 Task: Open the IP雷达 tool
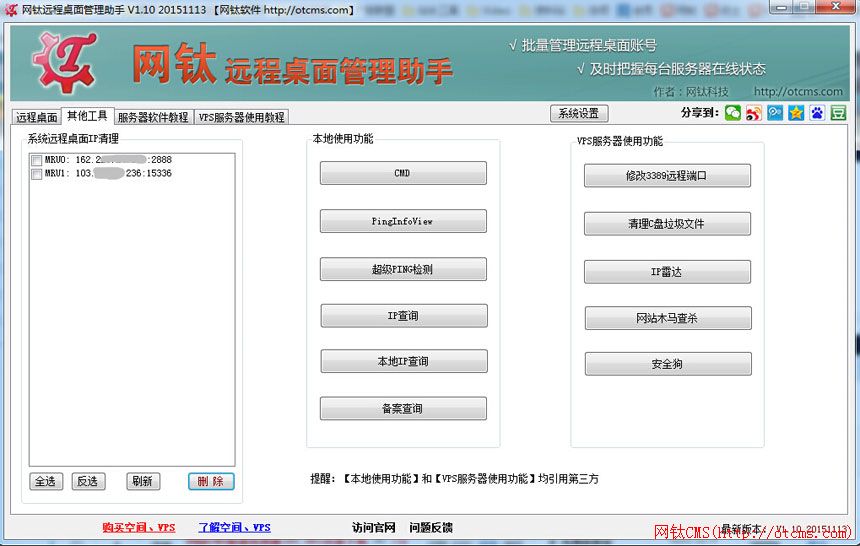pyautogui.click(x=667, y=272)
